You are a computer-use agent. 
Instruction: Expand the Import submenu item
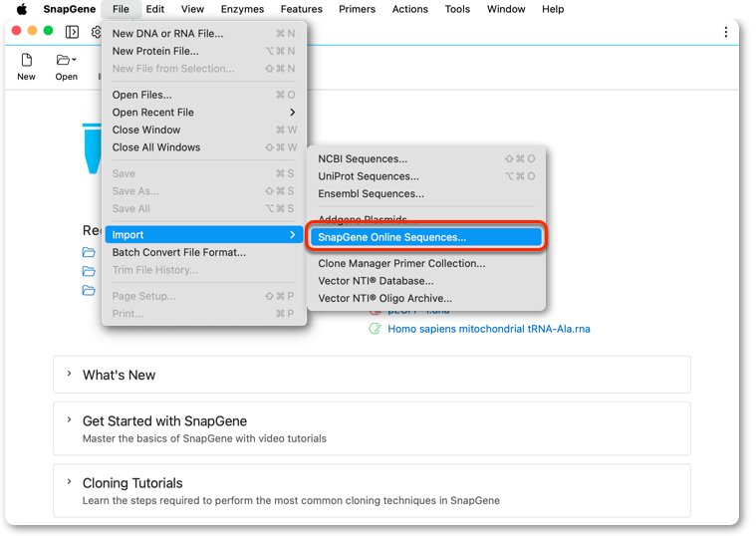click(204, 235)
